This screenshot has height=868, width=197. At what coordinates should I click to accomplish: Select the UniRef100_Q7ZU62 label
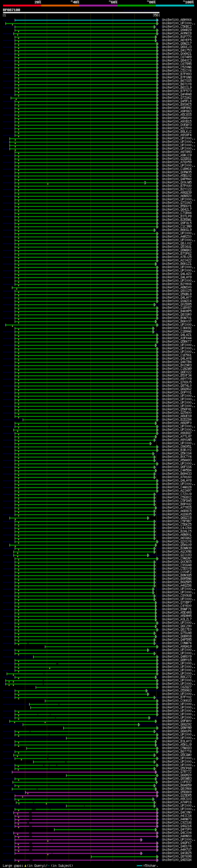(177, 98)
